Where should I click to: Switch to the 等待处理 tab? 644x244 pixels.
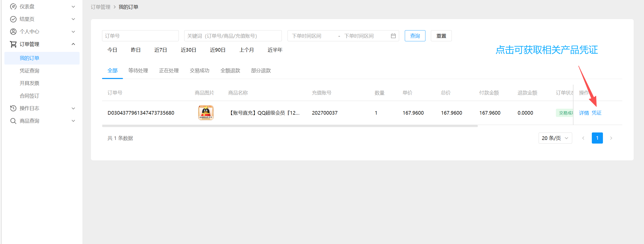[138, 70]
